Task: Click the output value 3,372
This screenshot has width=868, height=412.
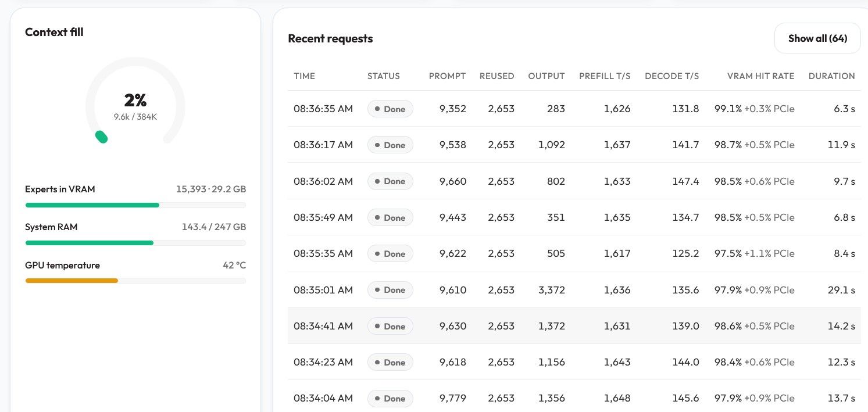Action: click(552, 289)
